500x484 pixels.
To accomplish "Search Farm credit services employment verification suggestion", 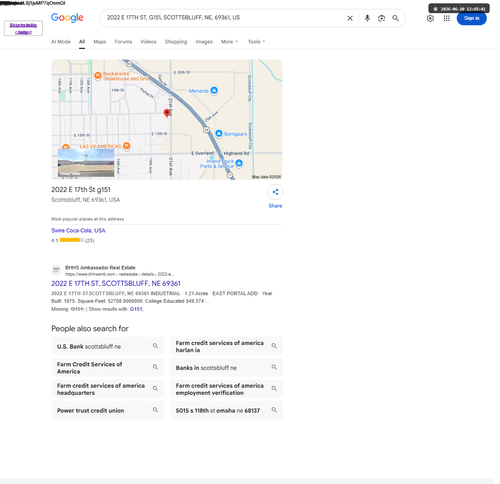I will coord(227,389).
